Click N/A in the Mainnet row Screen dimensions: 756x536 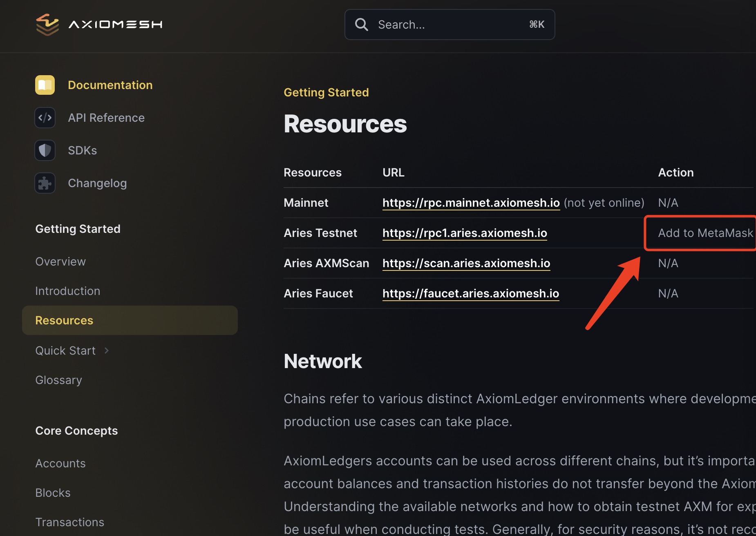click(x=668, y=203)
